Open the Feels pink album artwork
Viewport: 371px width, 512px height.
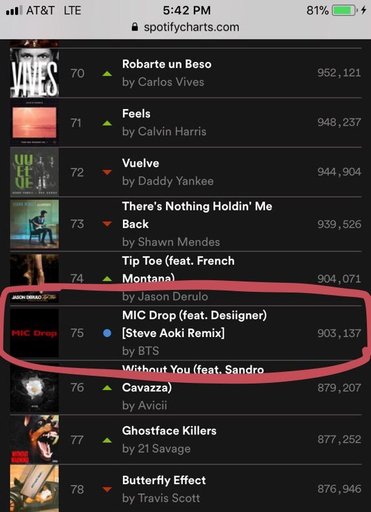[34, 123]
